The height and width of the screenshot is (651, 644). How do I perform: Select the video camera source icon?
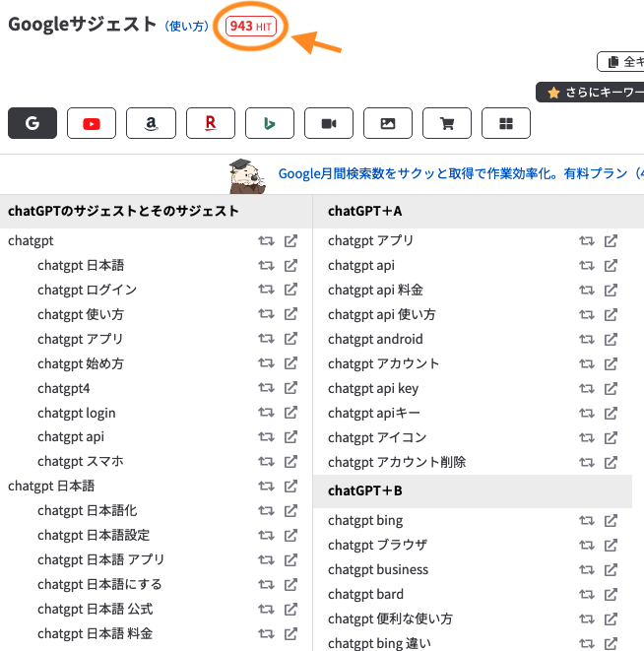328,123
